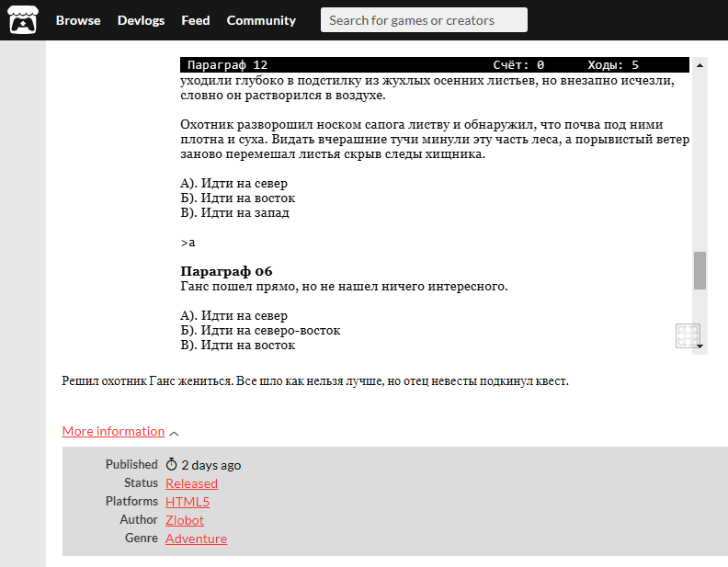The height and width of the screenshot is (567, 728).
Task: Open the Browse menu
Action: [x=78, y=20]
